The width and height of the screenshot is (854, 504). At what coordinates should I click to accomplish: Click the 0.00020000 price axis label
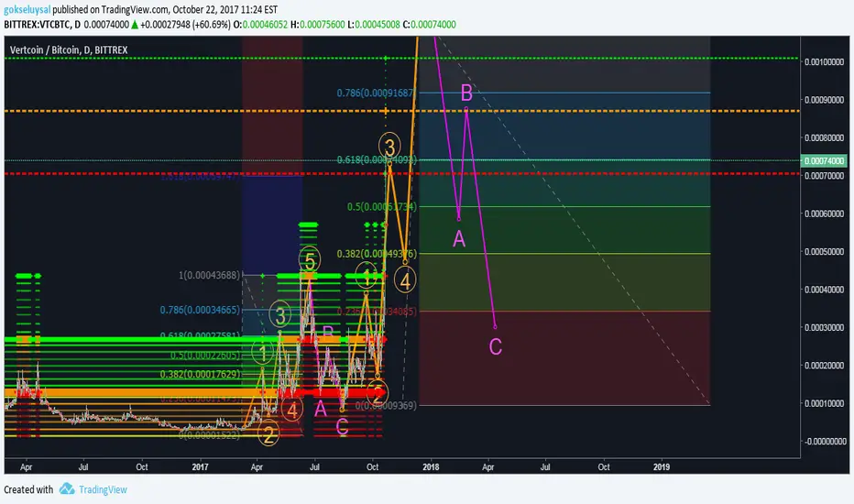(x=824, y=365)
